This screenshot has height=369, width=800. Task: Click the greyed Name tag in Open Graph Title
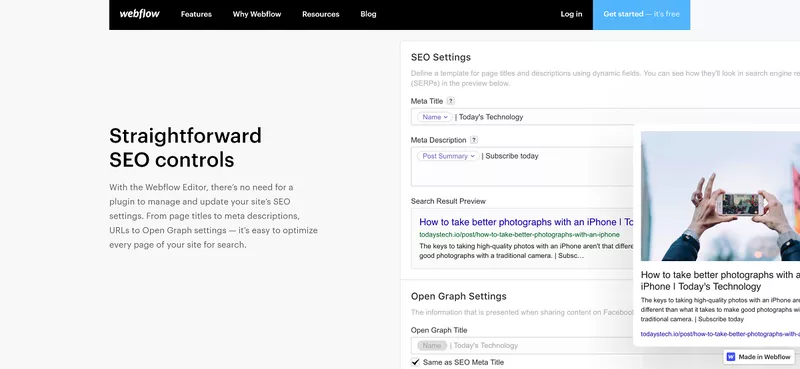click(432, 346)
